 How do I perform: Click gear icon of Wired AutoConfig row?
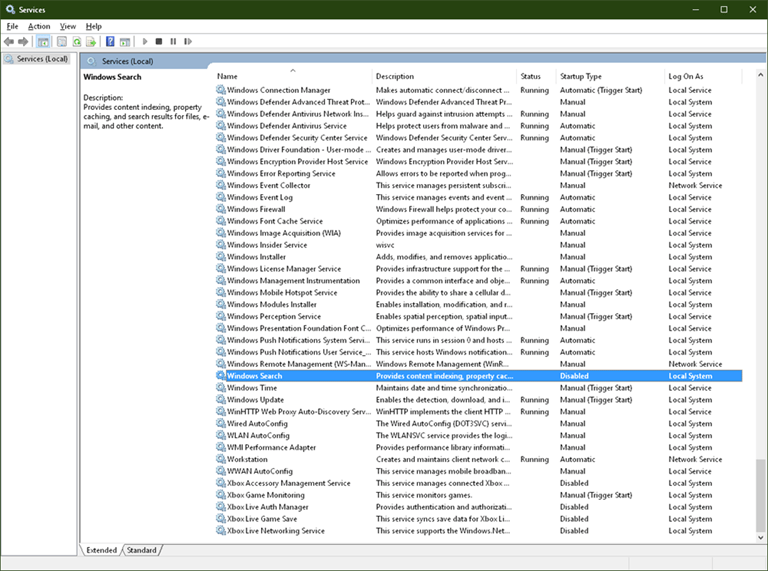(221, 423)
